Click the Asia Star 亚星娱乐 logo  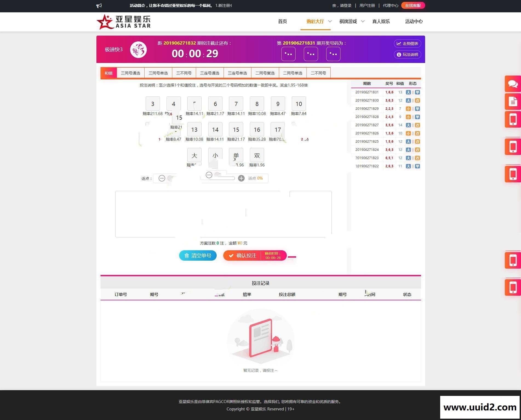pos(124,21)
